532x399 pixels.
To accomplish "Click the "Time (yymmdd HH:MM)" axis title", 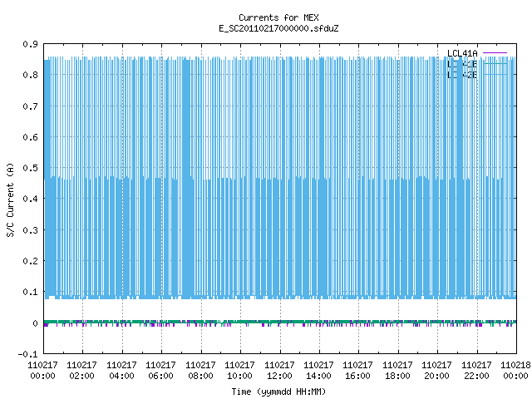I will 278,392.
